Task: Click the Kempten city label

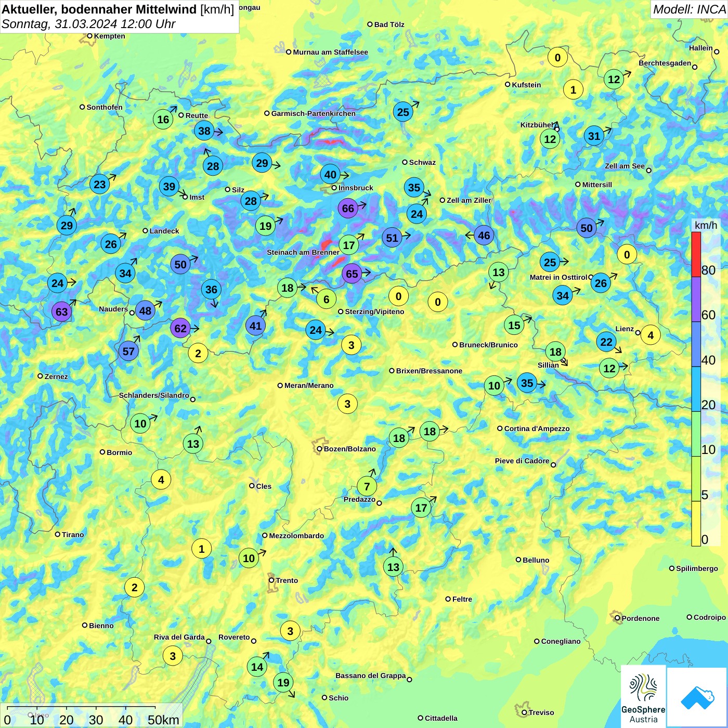Action: pyautogui.click(x=109, y=36)
